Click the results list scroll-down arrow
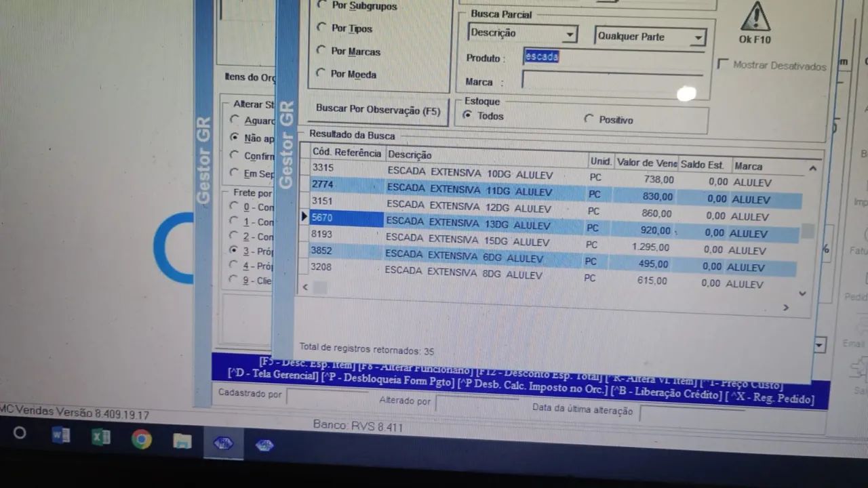The height and width of the screenshot is (488, 868). pyautogui.click(x=803, y=293)
